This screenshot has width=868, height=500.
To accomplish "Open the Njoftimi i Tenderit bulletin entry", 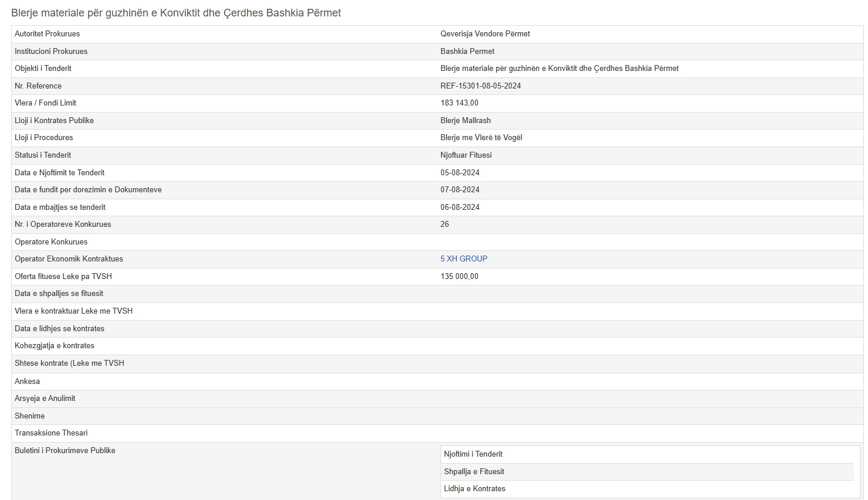I will 473,454.
